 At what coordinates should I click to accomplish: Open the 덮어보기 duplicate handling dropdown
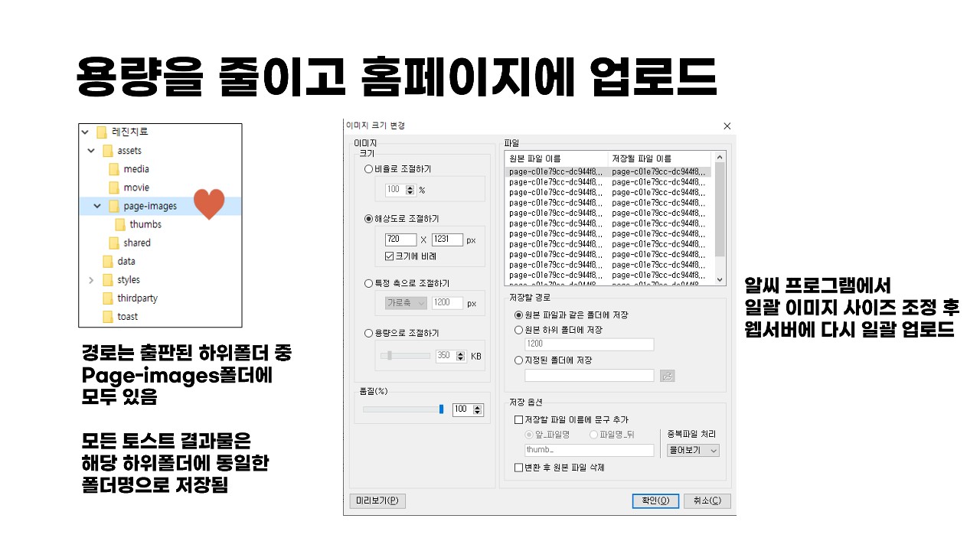[693, 451]
